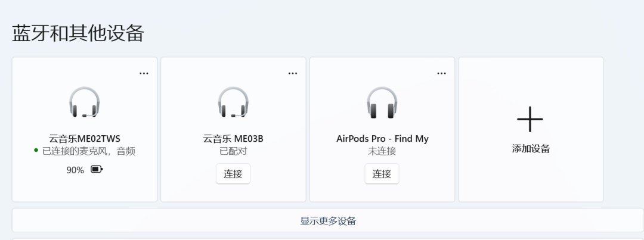Connect the 云音乐 ME03B device
Viewport: 644px width, 240px height.
click(x=233, y=174)
